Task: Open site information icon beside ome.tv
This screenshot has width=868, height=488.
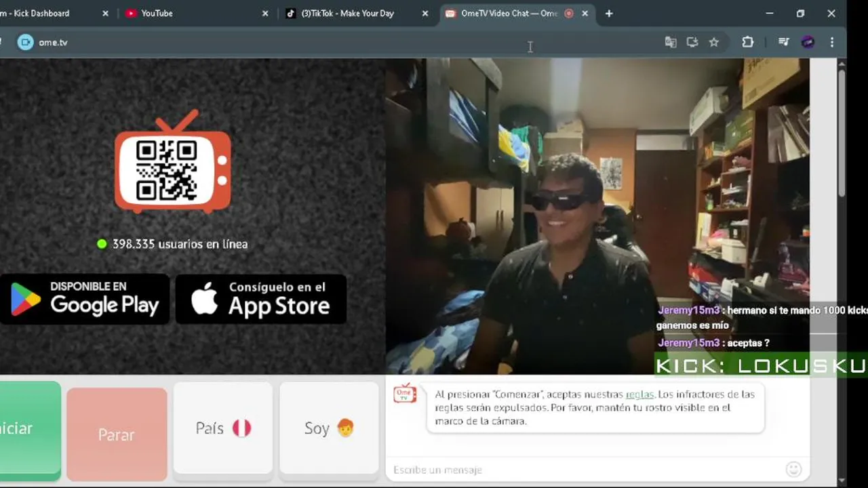Action: (x=25, y=42)
